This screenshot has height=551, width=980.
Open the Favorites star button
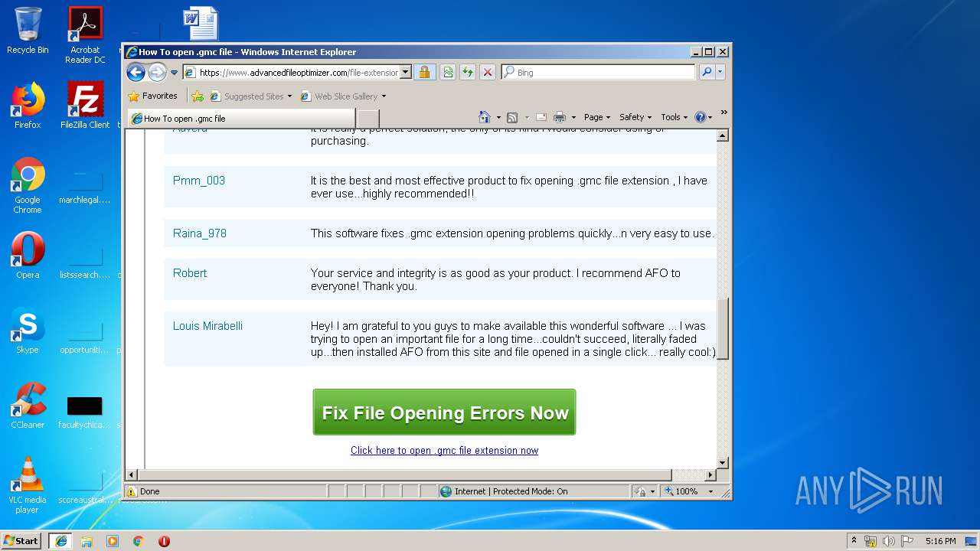pos(152,96)
